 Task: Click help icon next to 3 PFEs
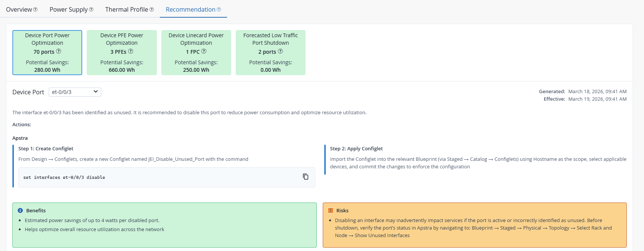[131, 51]
